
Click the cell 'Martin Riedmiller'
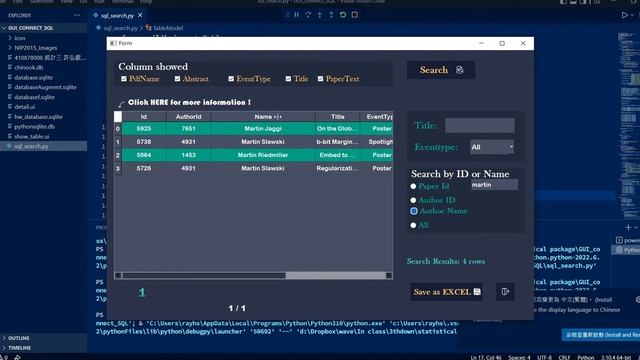(263, 155)
